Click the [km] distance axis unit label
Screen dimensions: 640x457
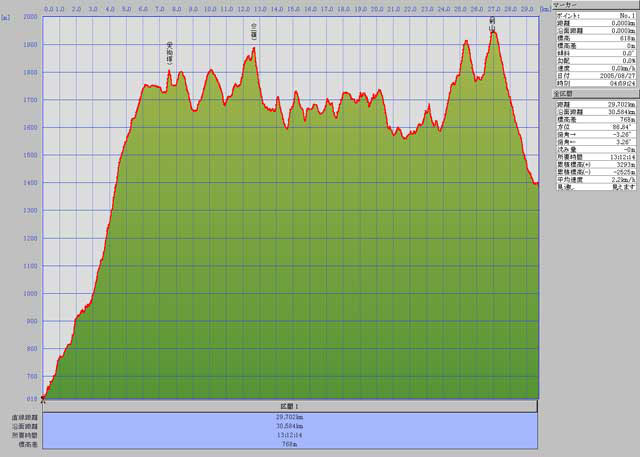[x=543, y=8]
